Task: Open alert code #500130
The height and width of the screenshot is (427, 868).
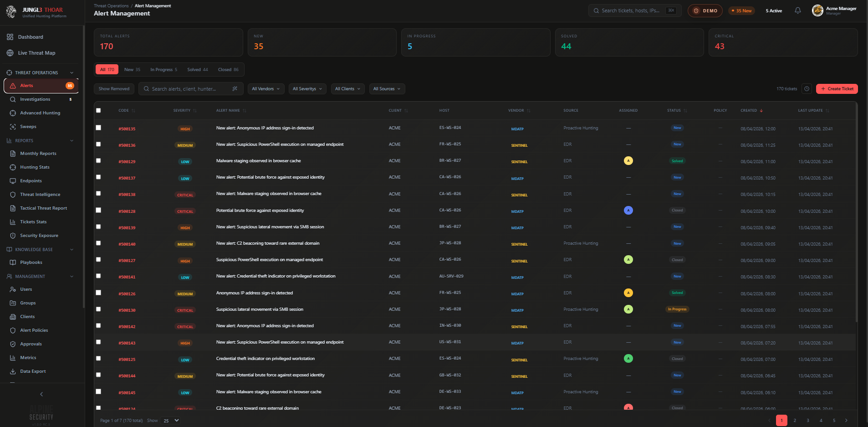Action: pos(127,310)
